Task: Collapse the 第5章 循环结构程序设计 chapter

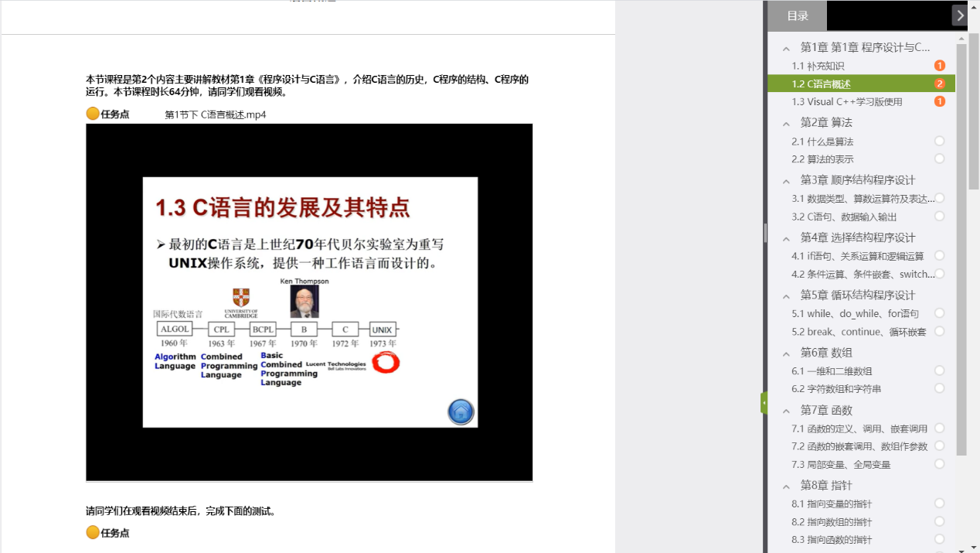Action: (786, 295)
